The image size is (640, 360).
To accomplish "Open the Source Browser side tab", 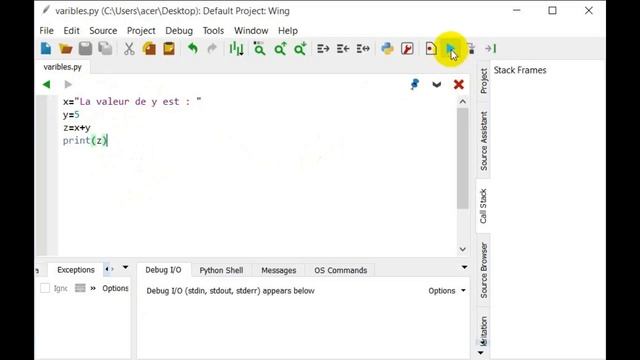I will pyautogui.click(x=484, y=270).
